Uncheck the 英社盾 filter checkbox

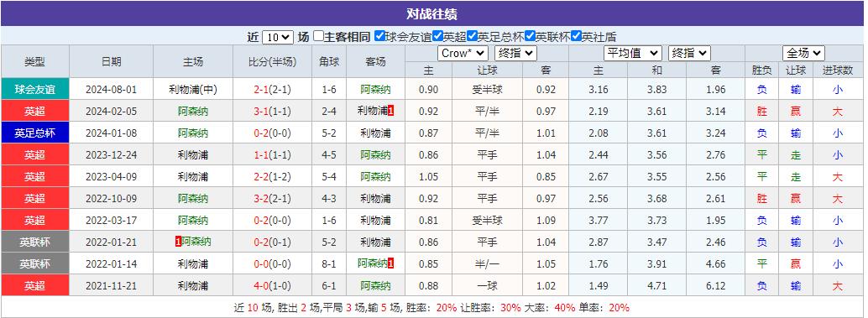(576, 37)
